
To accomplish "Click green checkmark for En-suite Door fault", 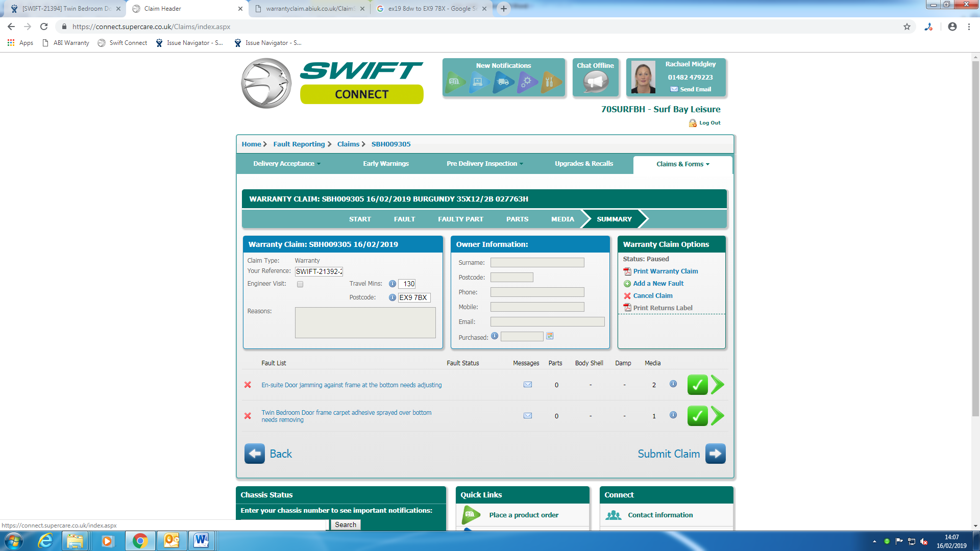I will tap(697, 385).
